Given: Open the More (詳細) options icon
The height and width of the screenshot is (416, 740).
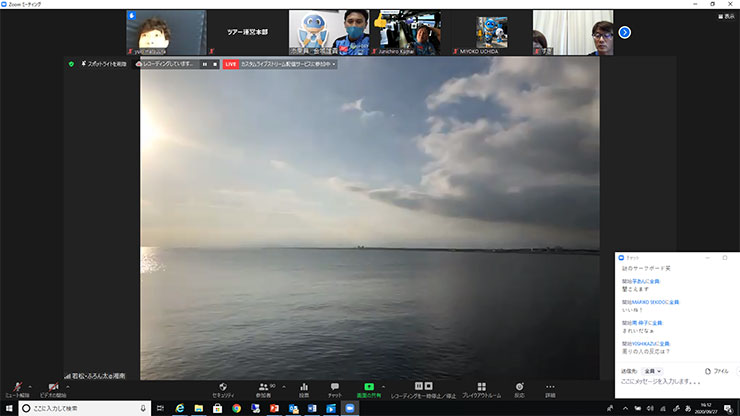Looking at the screenshot, I should pos(550,387).
